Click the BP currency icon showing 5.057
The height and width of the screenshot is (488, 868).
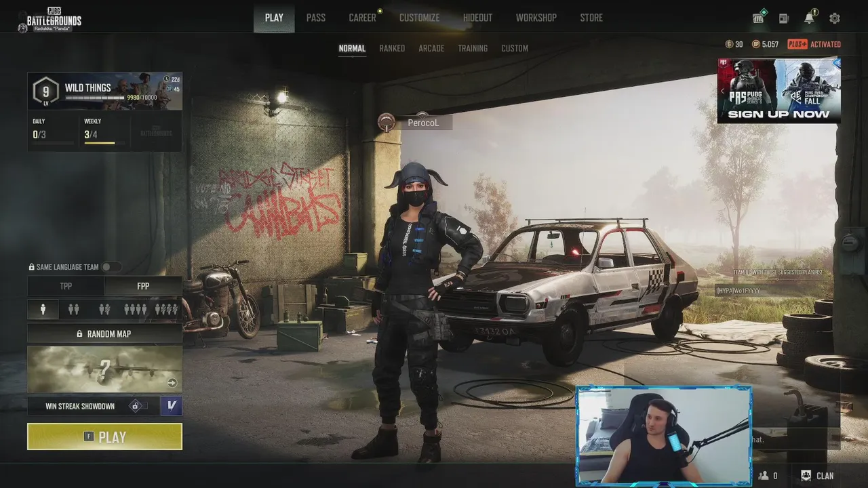click(756, 44)
